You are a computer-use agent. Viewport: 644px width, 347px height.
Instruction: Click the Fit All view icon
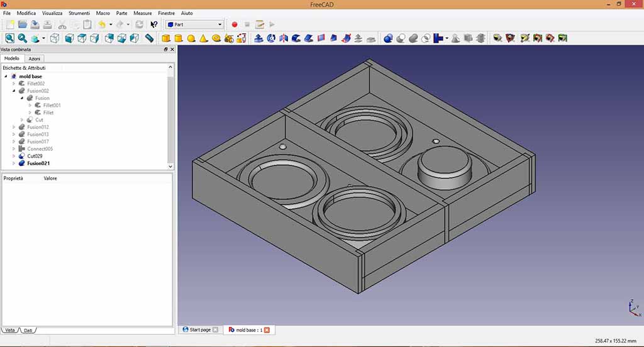tap(10, 38)
